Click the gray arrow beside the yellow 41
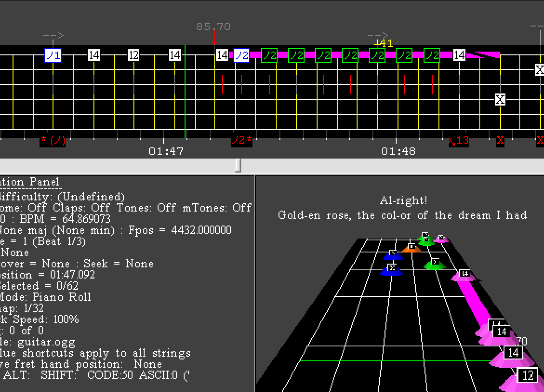 point(378,35)
